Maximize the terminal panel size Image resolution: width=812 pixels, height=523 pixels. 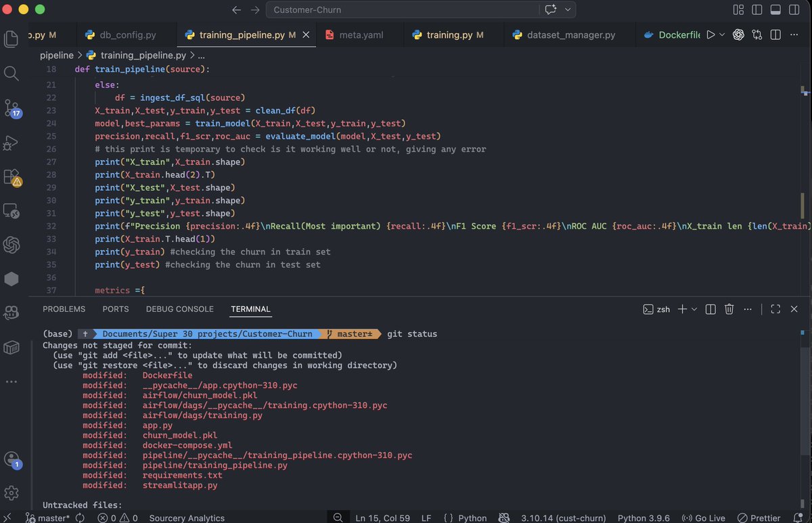(775, 309)
